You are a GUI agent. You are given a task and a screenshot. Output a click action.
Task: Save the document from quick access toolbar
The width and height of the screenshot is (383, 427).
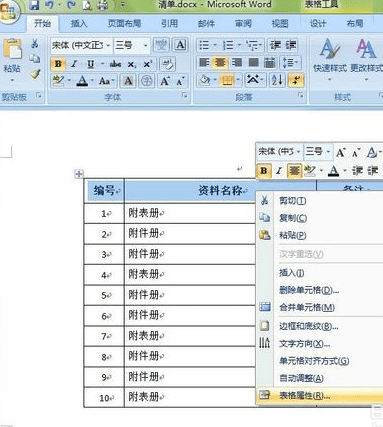pyautogui.click(x=34, y=5)
